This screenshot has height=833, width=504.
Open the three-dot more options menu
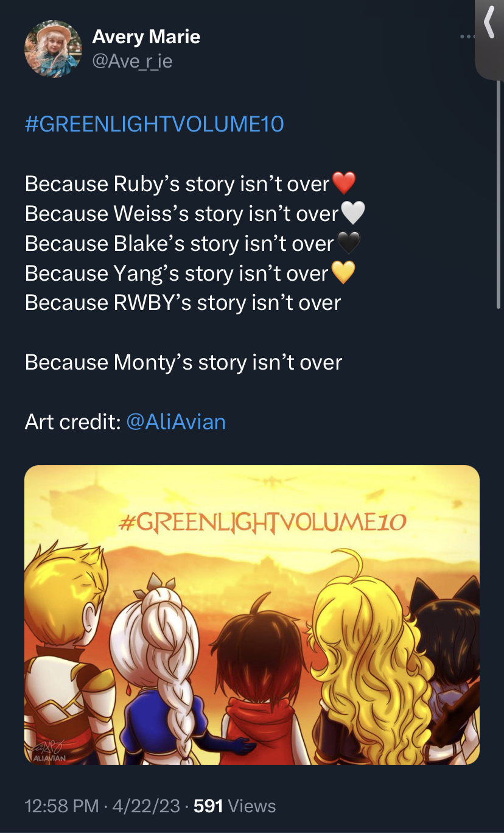click(x=467, y=37)
